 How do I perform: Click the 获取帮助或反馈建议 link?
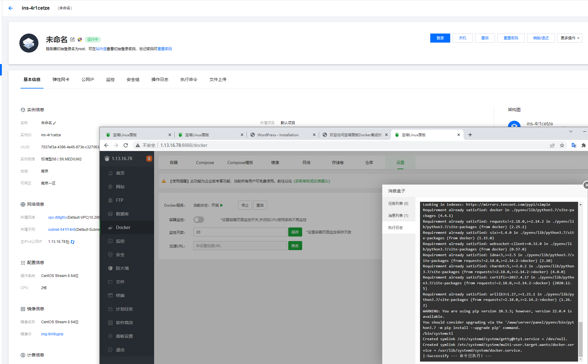(312, 181)
